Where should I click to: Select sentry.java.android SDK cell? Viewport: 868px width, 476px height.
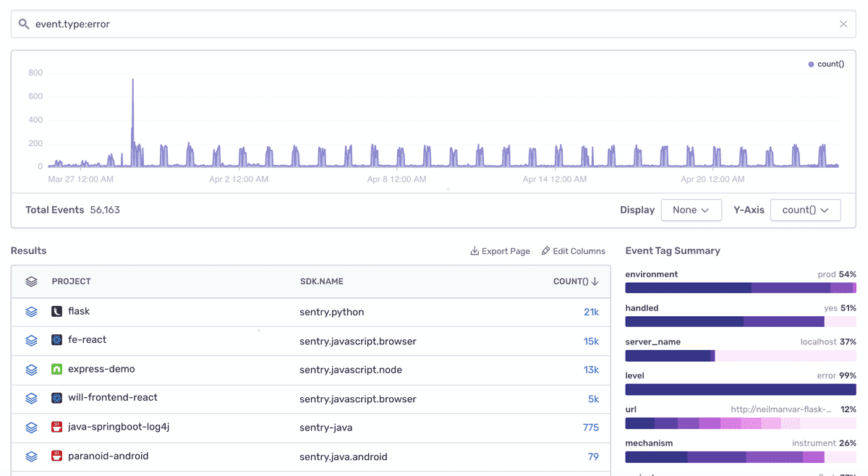click(344, 456)
